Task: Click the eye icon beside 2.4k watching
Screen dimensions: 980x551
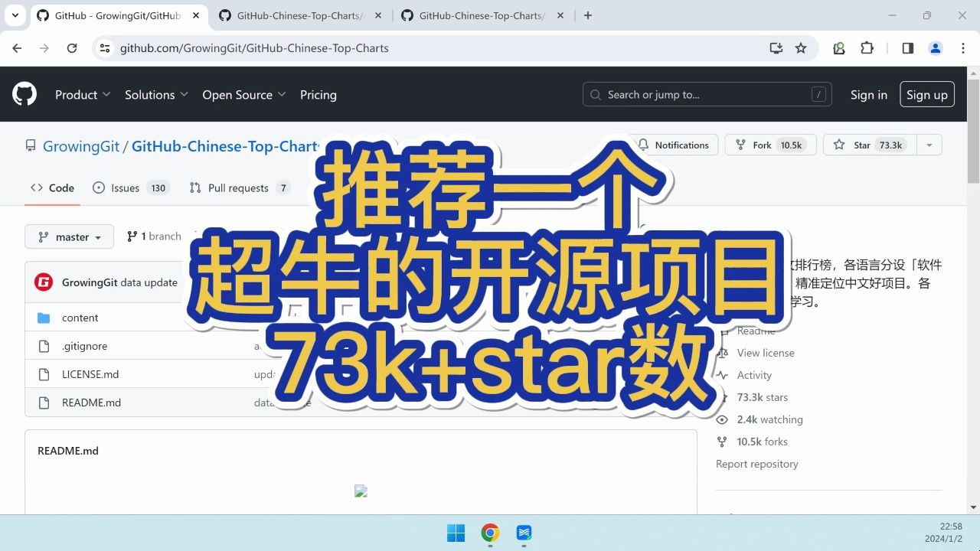Action: (x=722, y=419)
